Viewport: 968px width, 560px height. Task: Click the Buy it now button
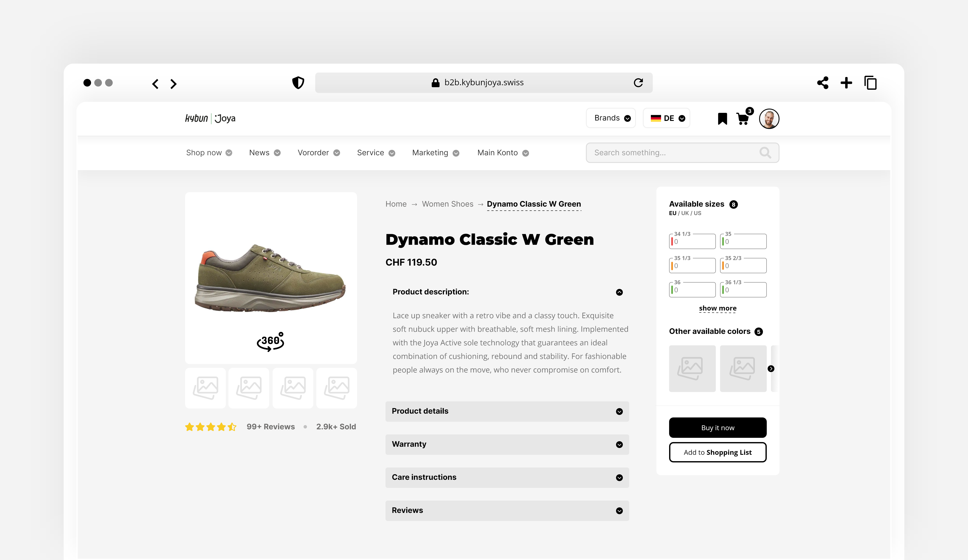coord(718,427)
